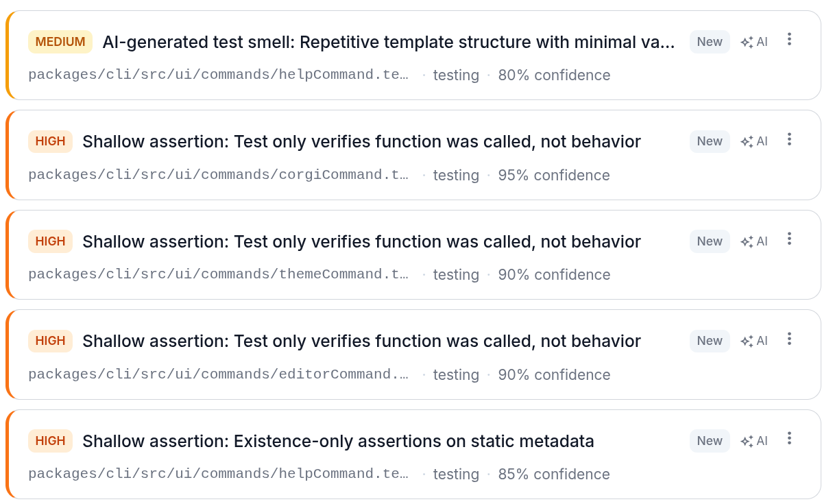Click the AI icon on the MEDIUM helpCommand finding
The height and width of the screenshot is (504, 833).
754,41
